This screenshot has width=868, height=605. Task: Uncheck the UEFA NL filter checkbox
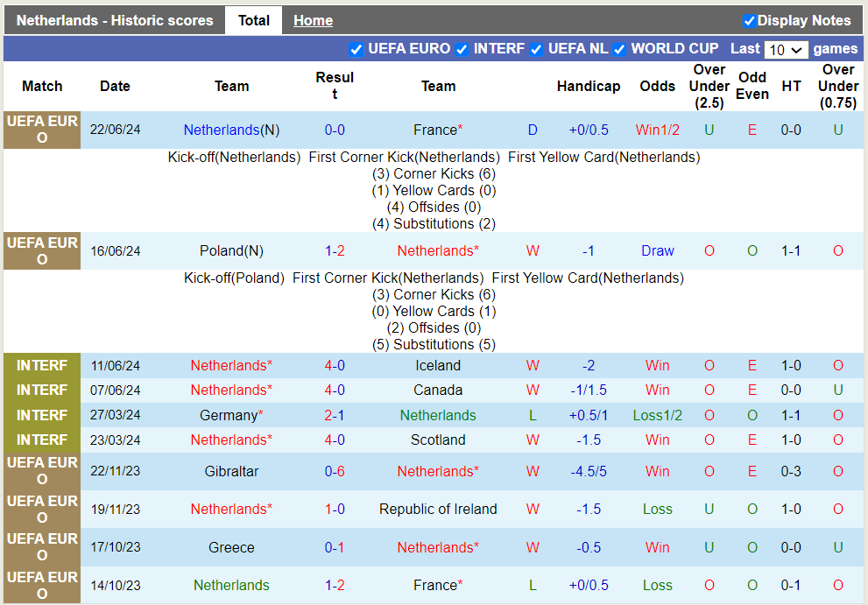pos(536,49)
